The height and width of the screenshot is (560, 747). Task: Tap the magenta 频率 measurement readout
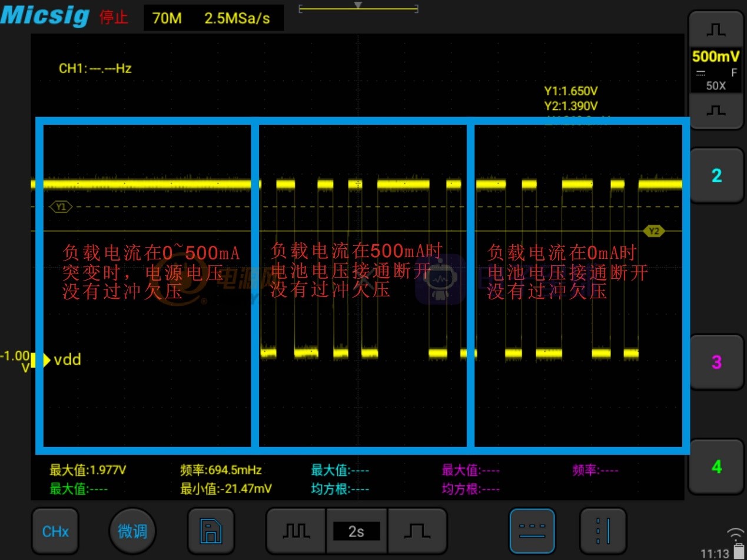(595, 470)
